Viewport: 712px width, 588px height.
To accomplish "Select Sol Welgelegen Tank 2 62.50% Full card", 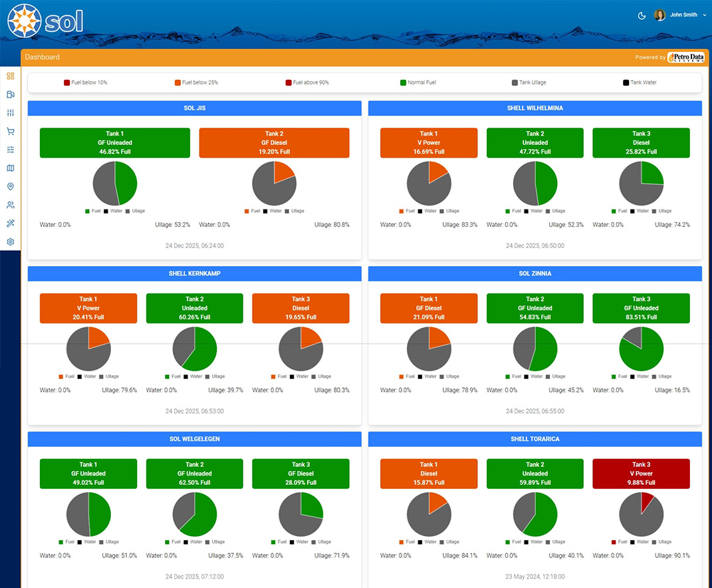I will tap(194, 474).
